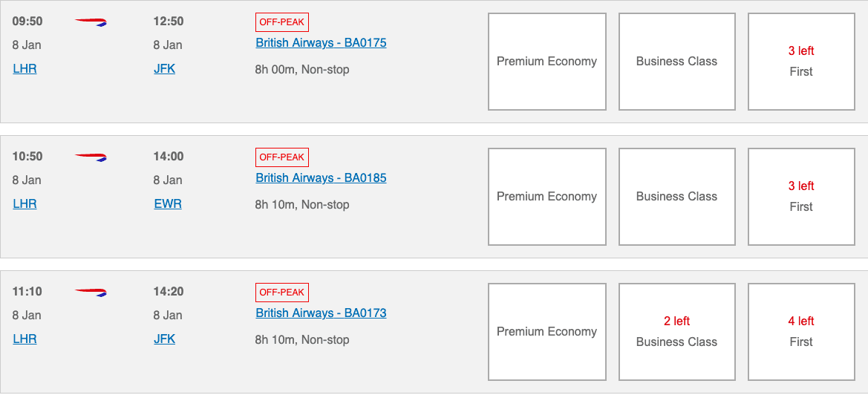This screenshot has height=395, width=868.
Task: Select Premium Economy on flight BA0175
Action: 546,62
